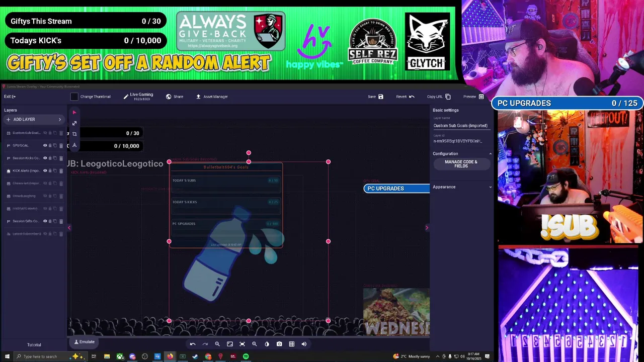Collapse the Configuration section
Image resolution: width=644 pixels, height=362 pixels.
coord(491,154)
